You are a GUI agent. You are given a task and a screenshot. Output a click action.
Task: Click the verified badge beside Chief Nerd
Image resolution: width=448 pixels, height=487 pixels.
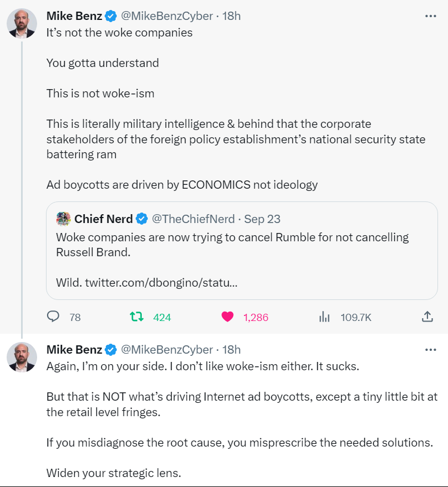pyautogui.click(x=142, y=219)
